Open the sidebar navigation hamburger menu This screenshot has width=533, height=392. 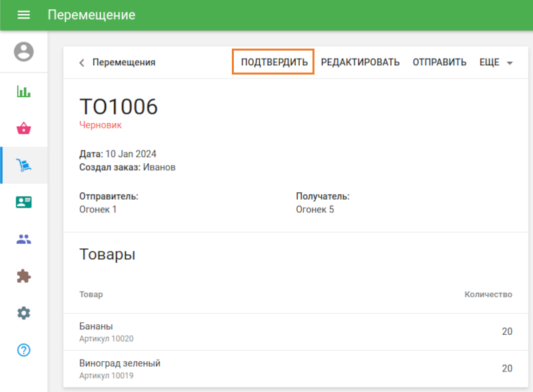23,14
